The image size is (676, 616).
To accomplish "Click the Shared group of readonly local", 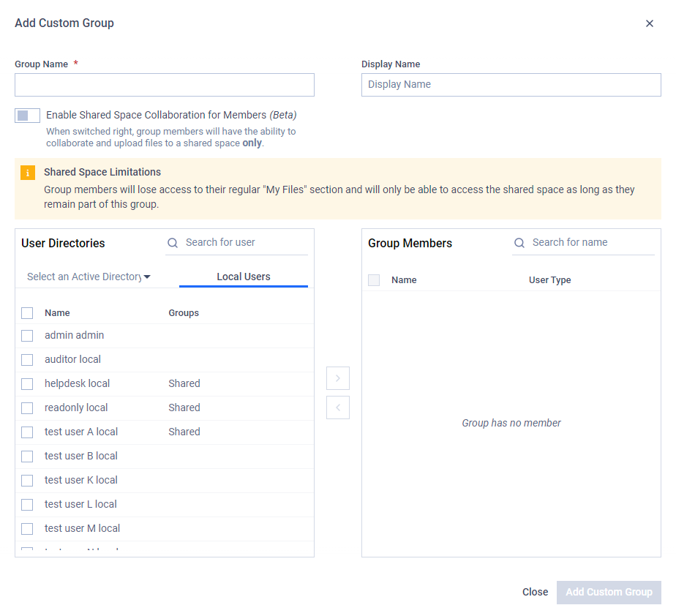I will coord(184,407).
